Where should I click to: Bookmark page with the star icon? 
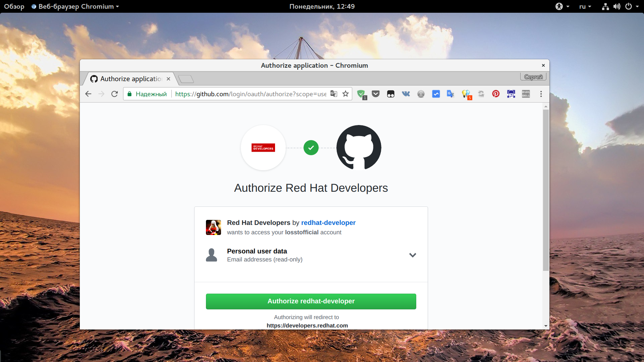coord(345,94)
